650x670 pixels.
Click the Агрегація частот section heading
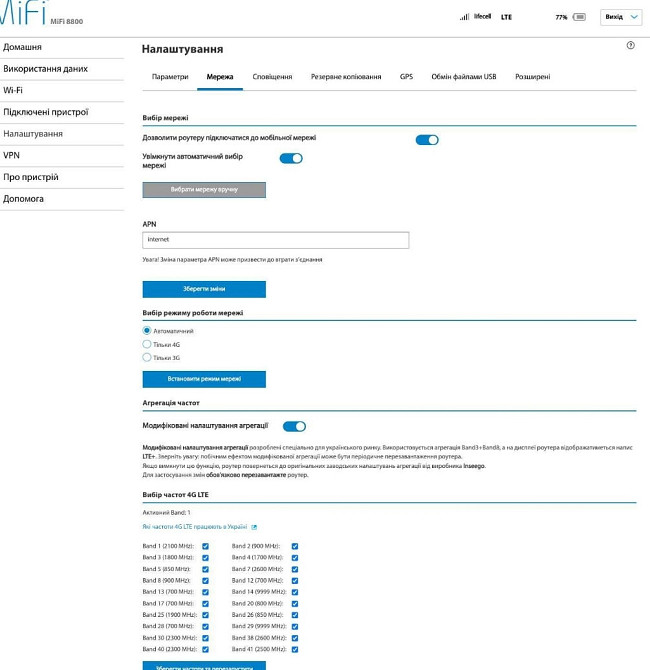[171, 403]
